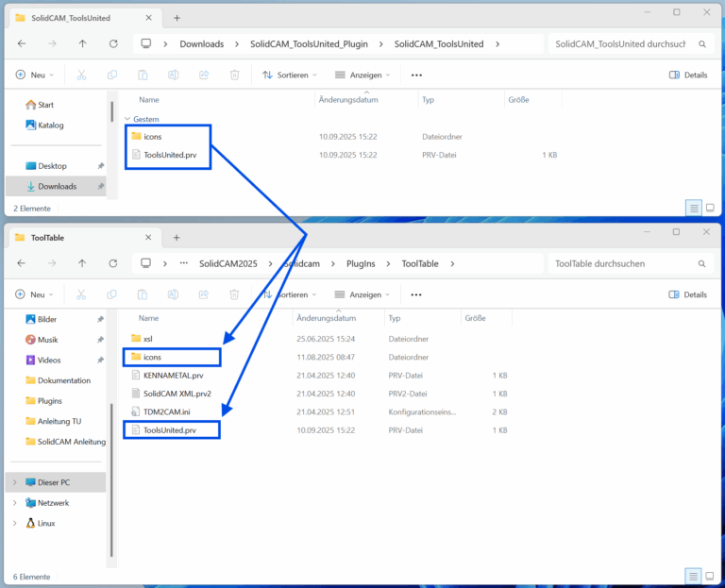Go up one level in SolidCAM_ToolsUnited window
Image resolution: width=725 pixels, height=588 pixels.
pos(82,44)
